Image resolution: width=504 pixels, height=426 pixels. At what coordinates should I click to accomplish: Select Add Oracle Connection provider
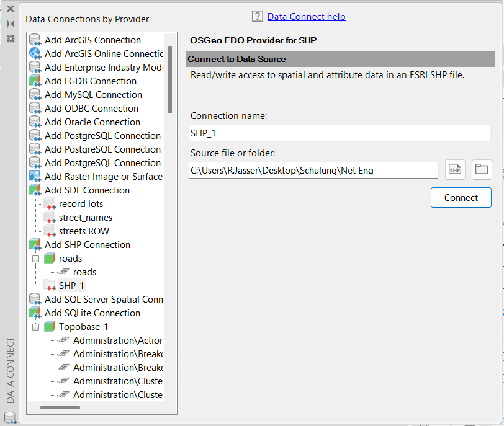point(92,122)
